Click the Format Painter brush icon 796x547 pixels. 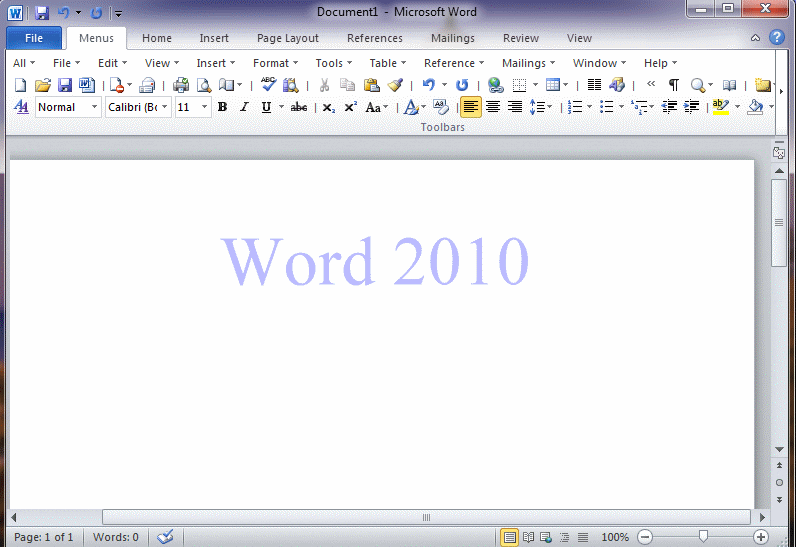[395, 85]
